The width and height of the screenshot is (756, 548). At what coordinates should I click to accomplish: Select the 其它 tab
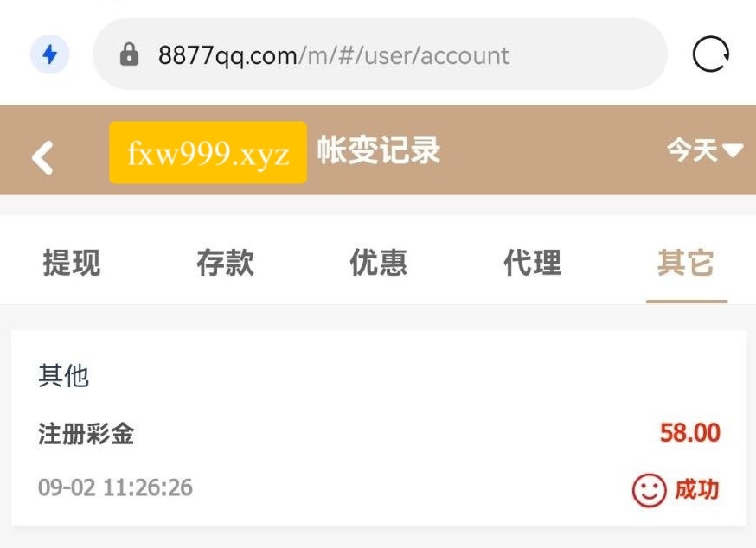[686, 263]
